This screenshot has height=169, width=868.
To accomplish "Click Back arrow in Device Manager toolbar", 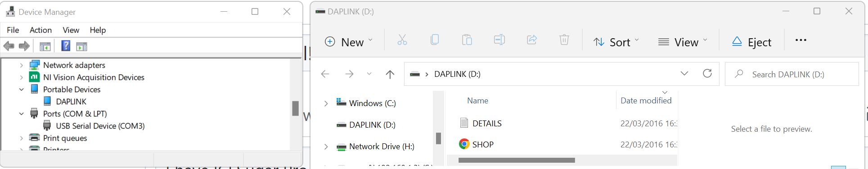I will click(x=9, y=46).
